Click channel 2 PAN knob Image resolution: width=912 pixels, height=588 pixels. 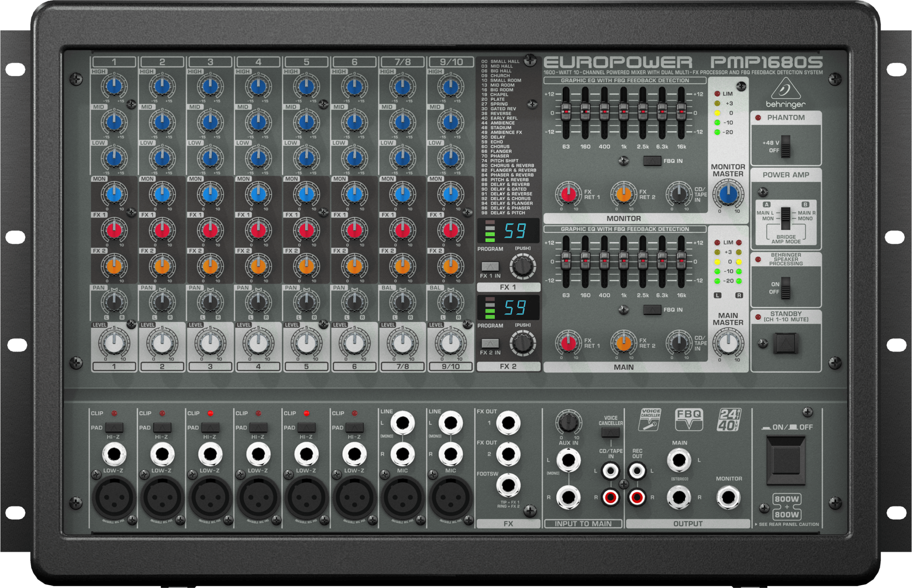tap(162, 301)
